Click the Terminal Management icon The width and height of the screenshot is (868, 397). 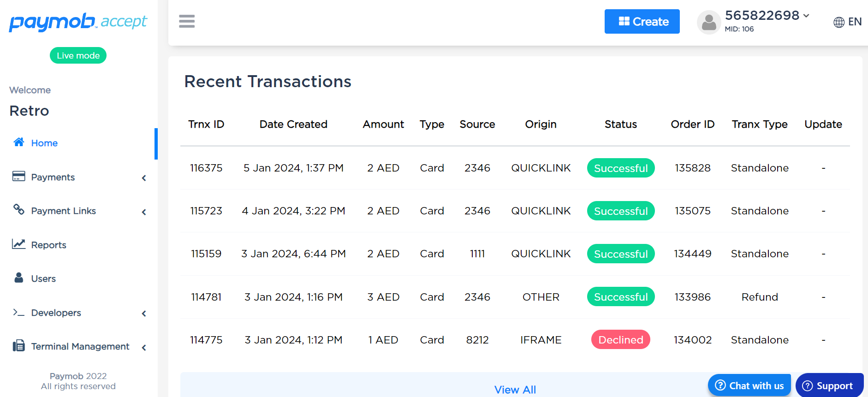click(x=19, y=346)
